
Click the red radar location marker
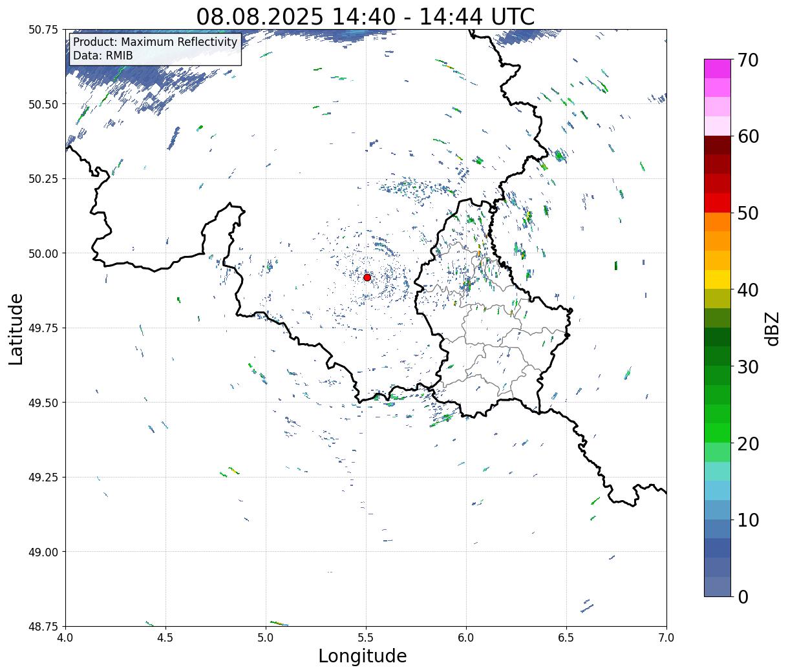(367, 277)
